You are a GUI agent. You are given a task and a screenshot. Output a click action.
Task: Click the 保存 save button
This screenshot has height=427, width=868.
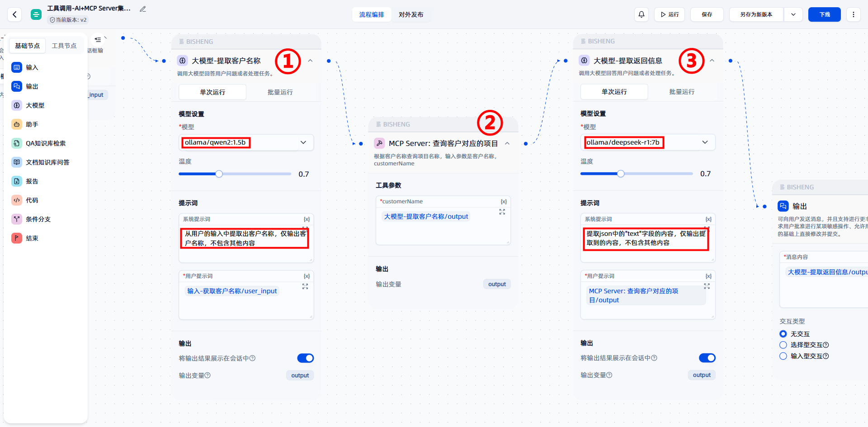[707, 14]
